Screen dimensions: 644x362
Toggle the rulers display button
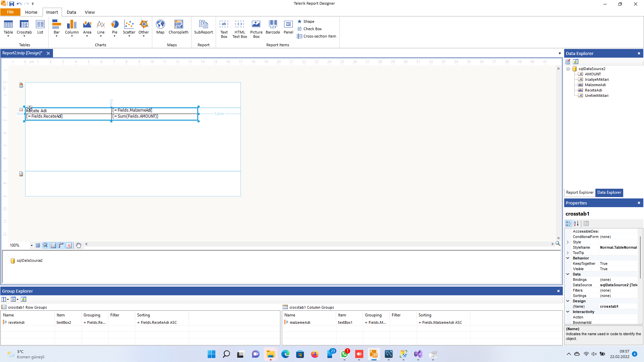click(61, 245)
